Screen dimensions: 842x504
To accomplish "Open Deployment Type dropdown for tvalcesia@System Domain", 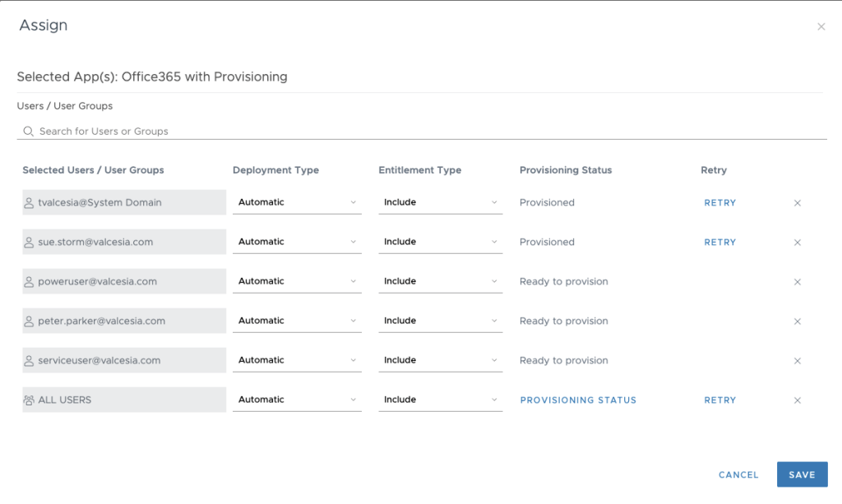I will [x=297, y=202].
